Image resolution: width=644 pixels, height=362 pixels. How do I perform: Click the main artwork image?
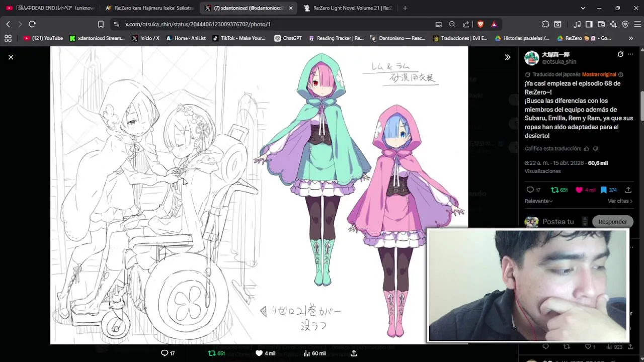click(x=259, y=195)
